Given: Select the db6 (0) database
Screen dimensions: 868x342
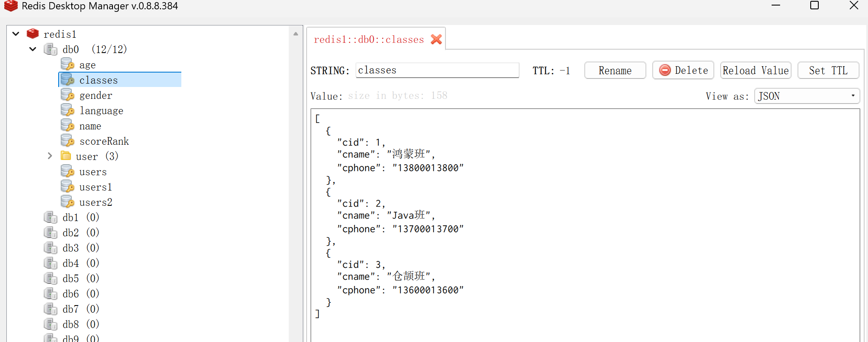Looking at the screenshot, I should (x=81, y=294).
